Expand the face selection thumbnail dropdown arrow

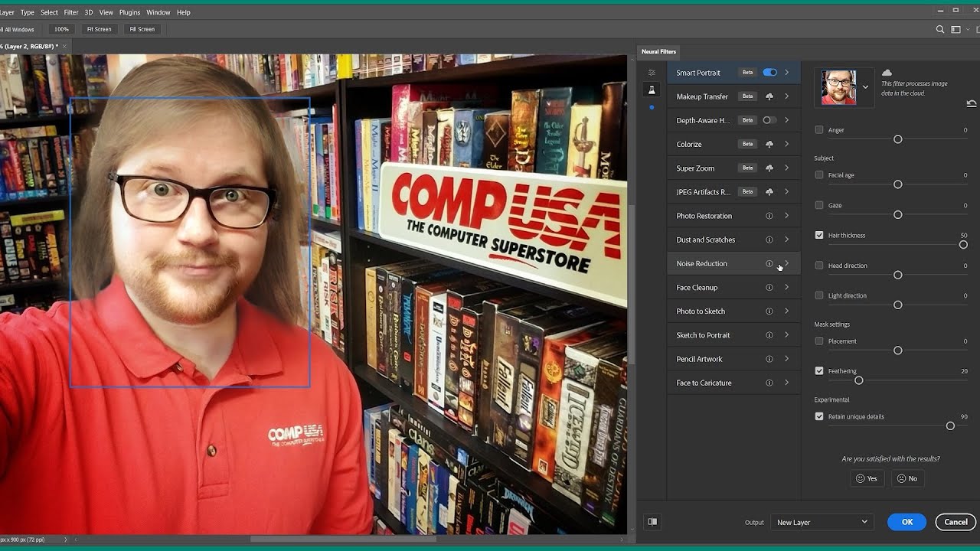[865, 87]
